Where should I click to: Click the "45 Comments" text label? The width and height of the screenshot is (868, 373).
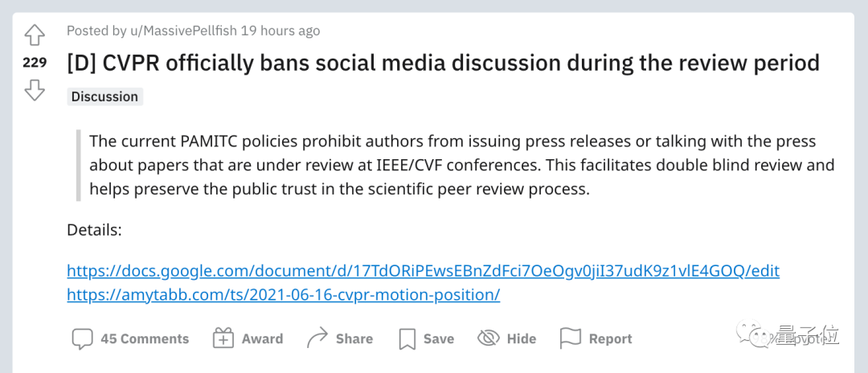point(145,338)
